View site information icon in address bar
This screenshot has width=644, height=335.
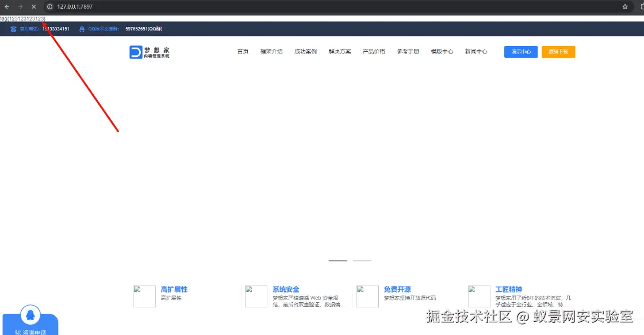click(x=49, y=6)
